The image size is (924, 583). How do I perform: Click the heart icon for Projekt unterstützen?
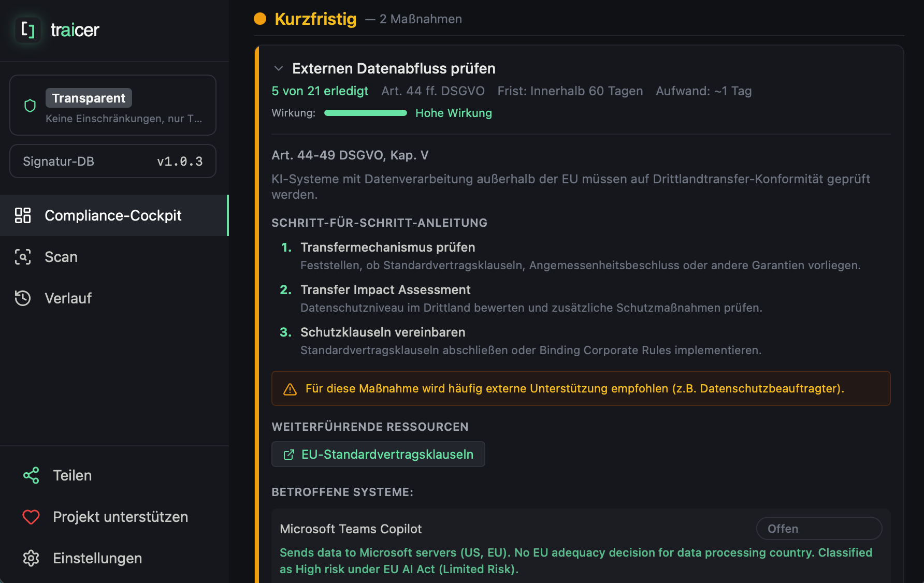click(x=31, y=517)
